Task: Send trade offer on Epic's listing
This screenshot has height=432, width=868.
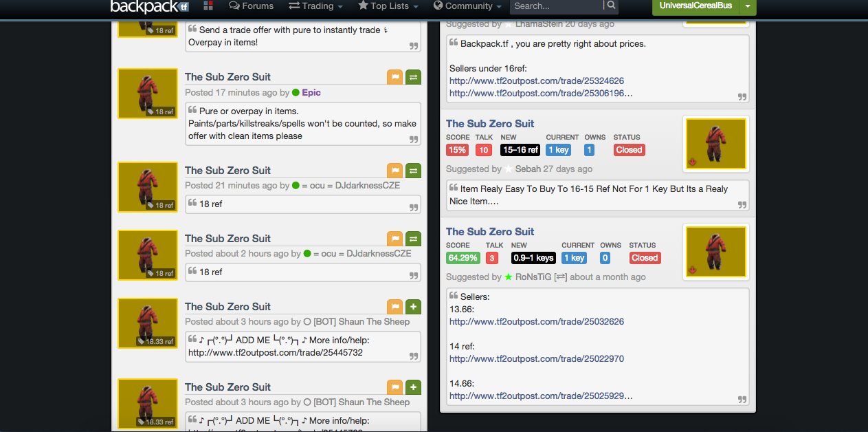Action: tap(413, 77)
